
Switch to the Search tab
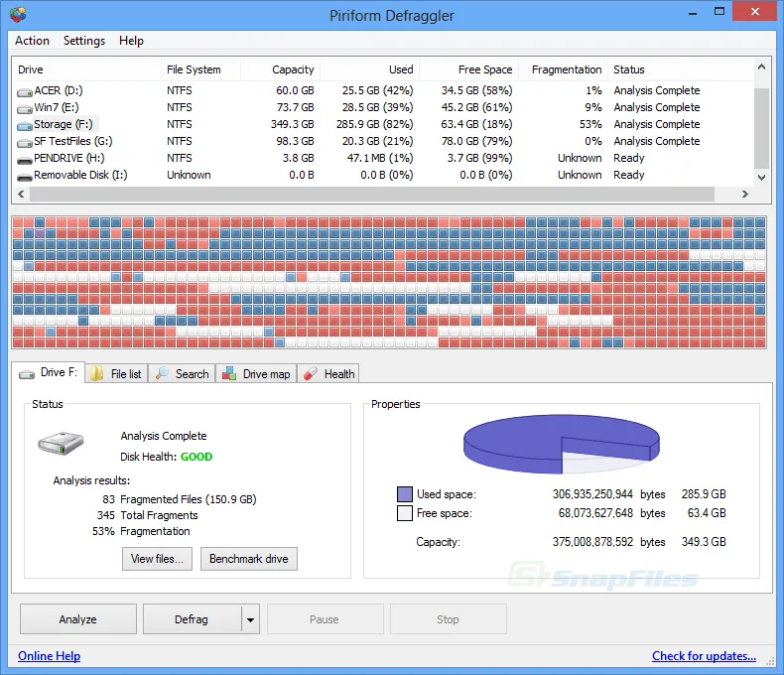pyautogui.click(x=182, y=373)
